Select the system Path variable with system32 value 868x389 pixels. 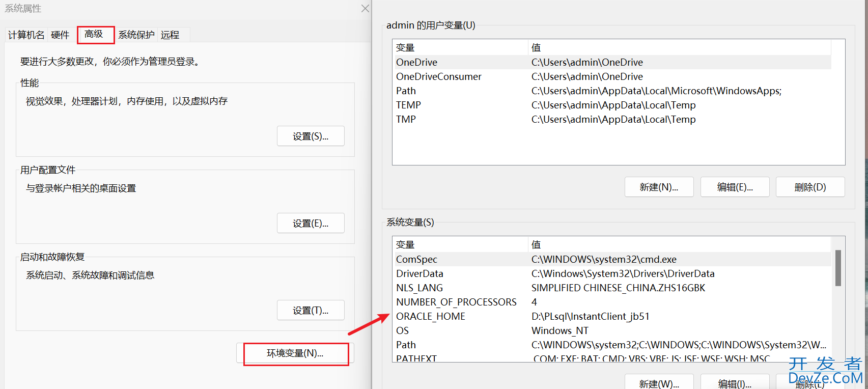pyautogui.click(x=612, y=345)
